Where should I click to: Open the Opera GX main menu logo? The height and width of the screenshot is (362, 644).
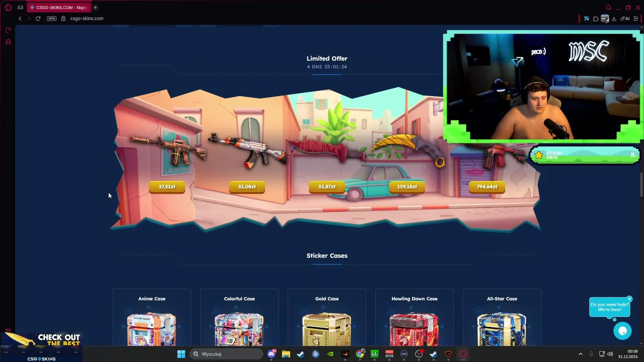coord(8,8)
